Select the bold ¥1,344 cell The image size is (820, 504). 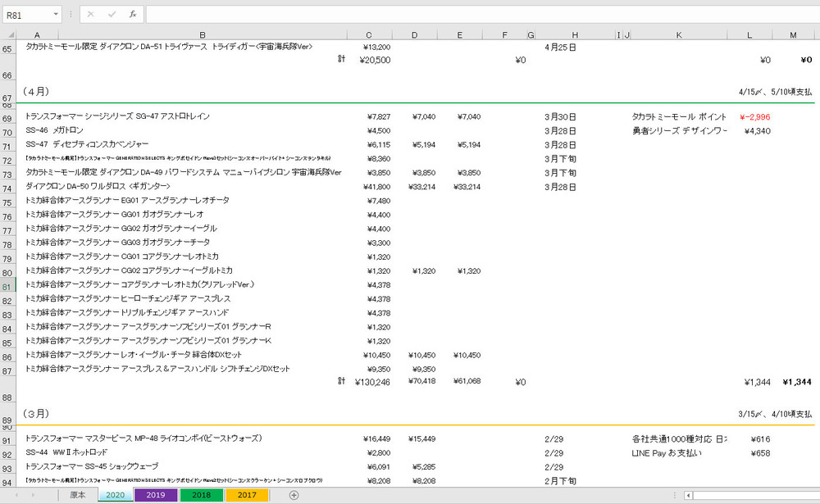[796, 382]
